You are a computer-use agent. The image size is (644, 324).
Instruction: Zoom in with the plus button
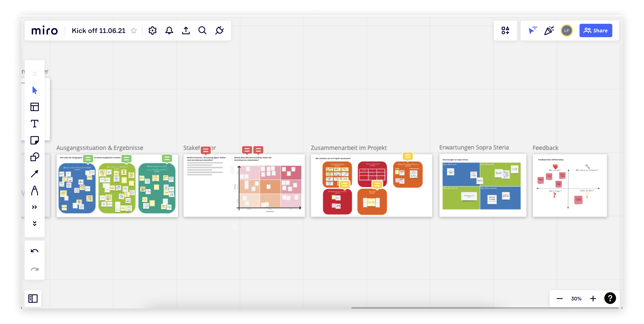tap(593, 298)
